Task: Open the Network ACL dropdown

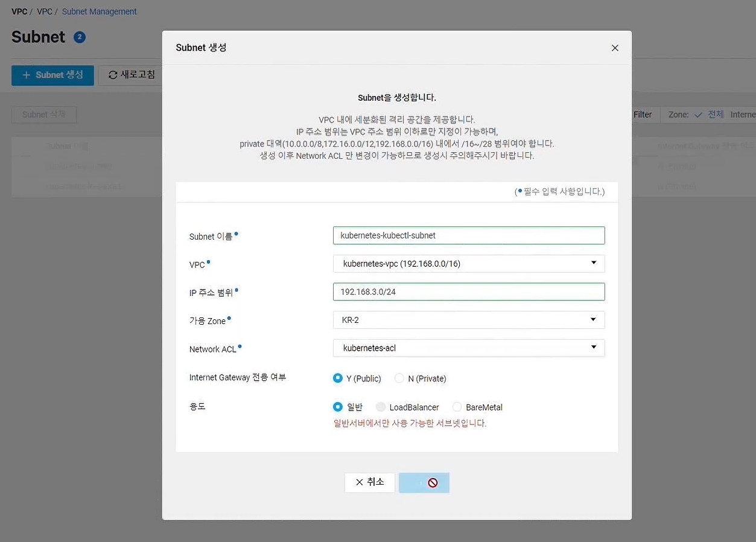Action: (x=469, y=348)
